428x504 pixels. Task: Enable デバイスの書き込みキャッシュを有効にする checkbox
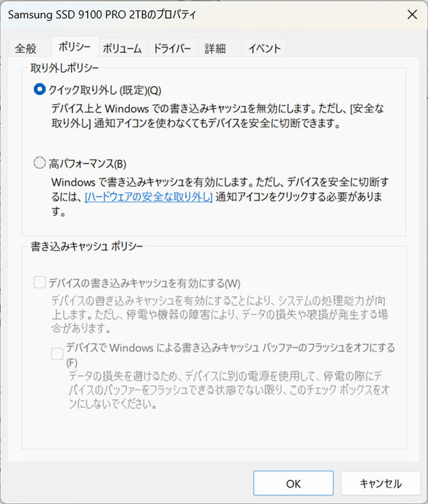tap(40, 283)
